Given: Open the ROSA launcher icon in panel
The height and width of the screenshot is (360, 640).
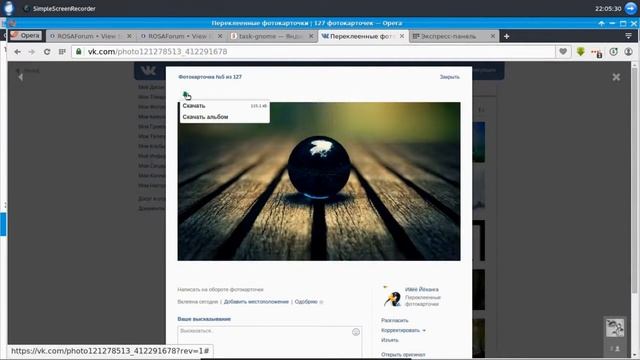Looking at the screenshot, I should coord(9,8).
